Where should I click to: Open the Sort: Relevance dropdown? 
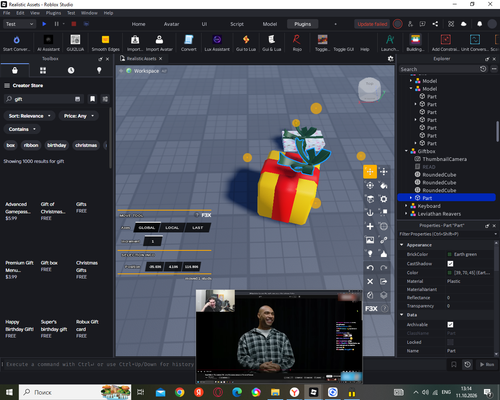coord(29,116)
